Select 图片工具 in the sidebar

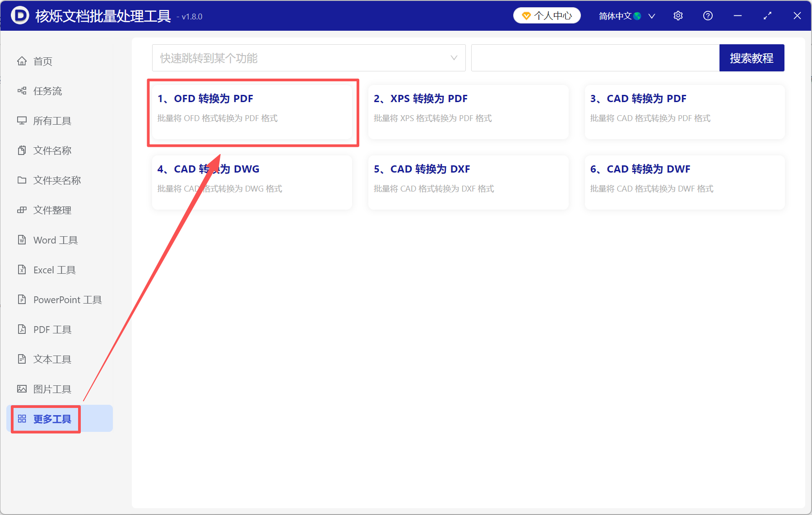[60, 389]
